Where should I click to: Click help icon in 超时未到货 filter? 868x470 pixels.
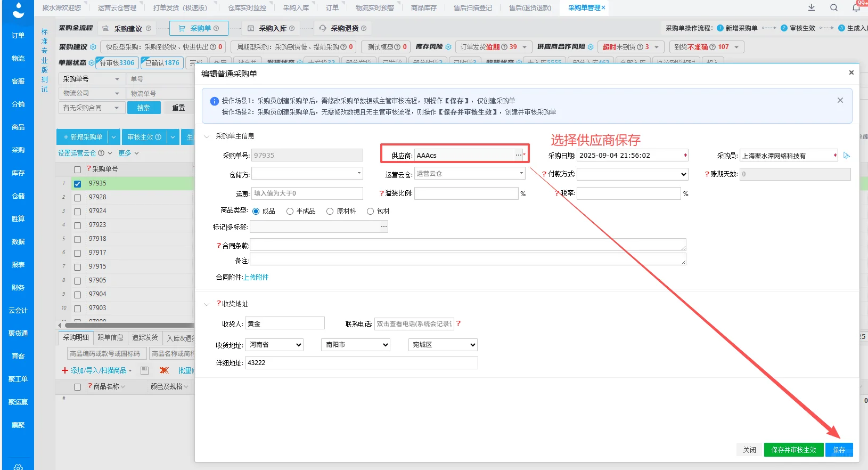(x=640, y=47)
